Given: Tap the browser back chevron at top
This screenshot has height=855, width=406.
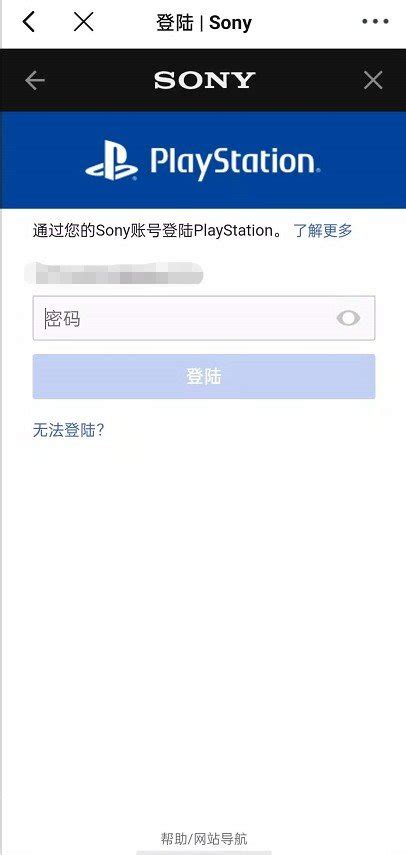Looking at the screenshot, I should click(29, 22).
